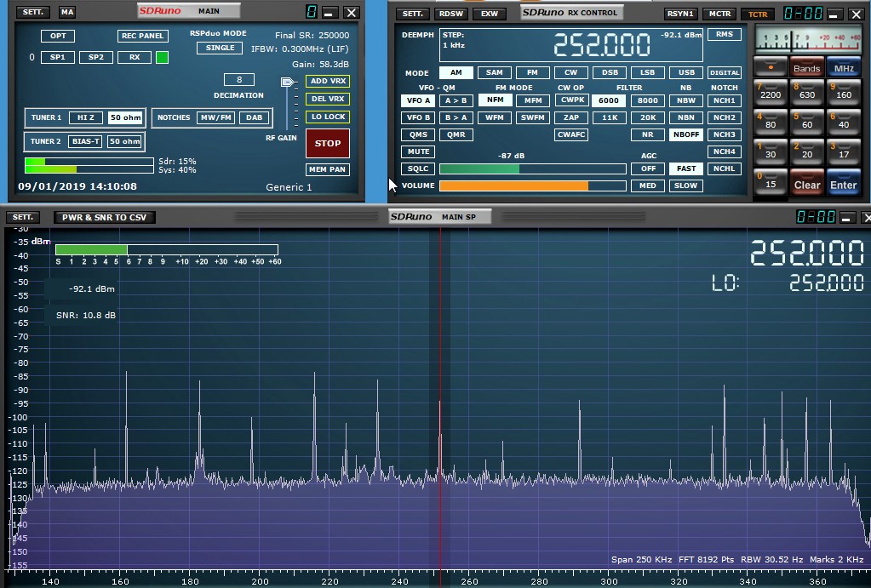The height and width of the screenshot is (588, 871).
Task: Adjust the squelch level bar
Action: 533,168
